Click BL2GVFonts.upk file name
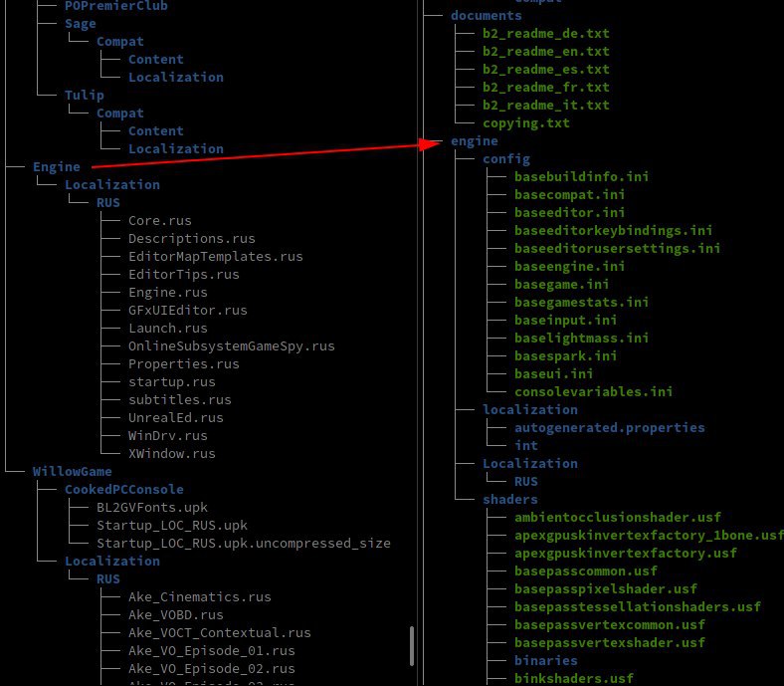This screenshot has height=686, width=784. pyautogui.click(x=152, y=508)
